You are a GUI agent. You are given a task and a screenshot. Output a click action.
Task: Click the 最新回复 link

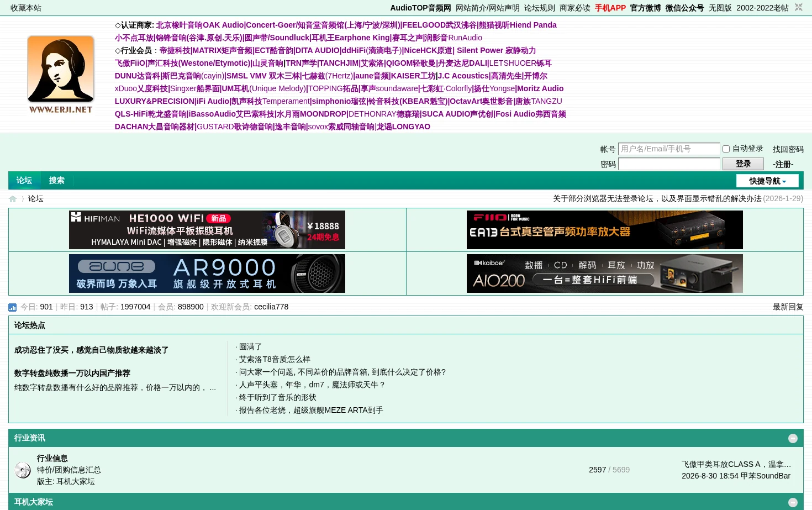tap(788, 307)
